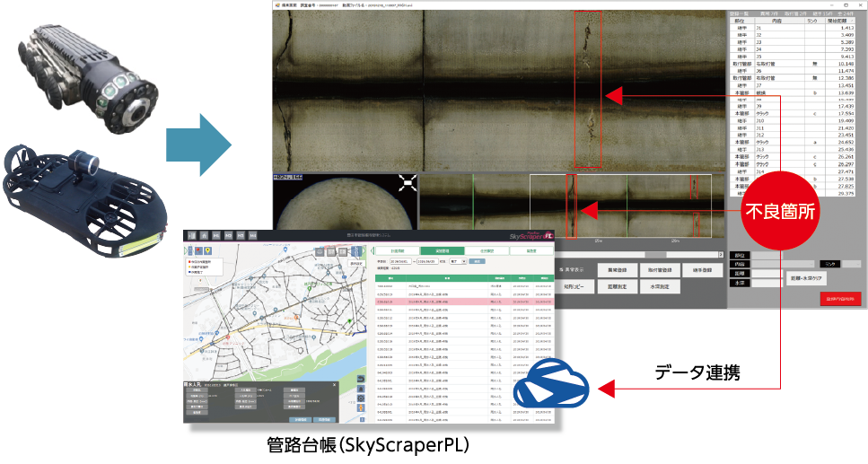868x464 pixels.
Task: Click the undo arrow icon on map
Action: click(x=361, y=379)
